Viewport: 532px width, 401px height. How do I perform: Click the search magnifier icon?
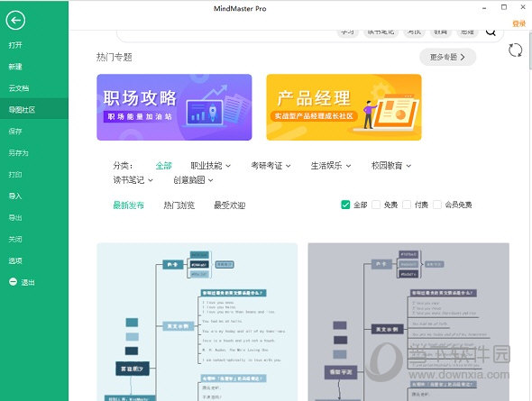tap(491, 32)
